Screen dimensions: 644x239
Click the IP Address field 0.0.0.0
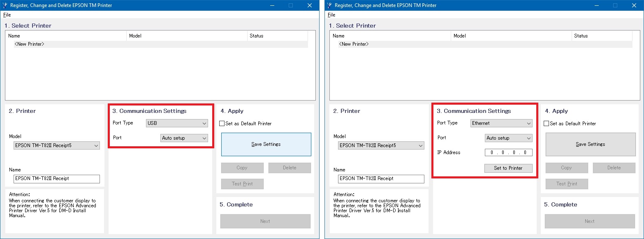coord(509,152)
